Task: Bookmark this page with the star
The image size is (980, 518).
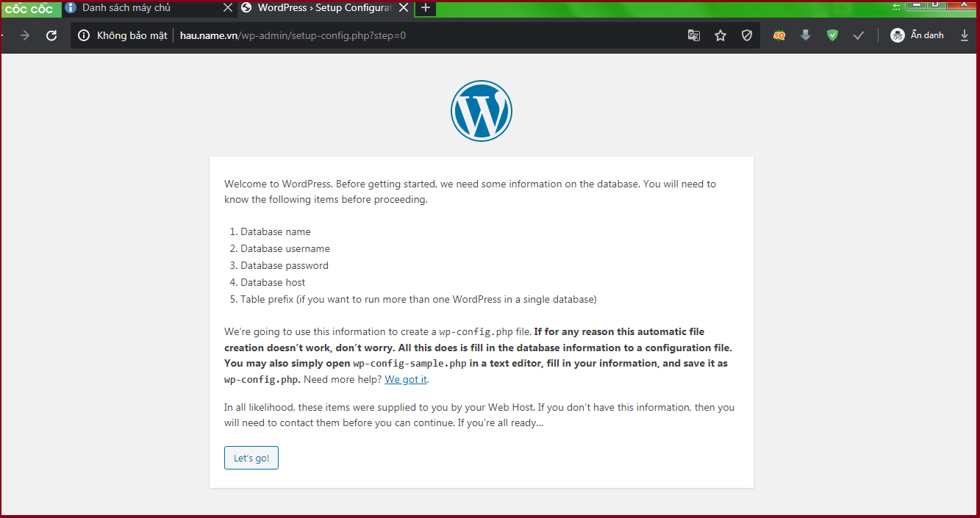Action: 720,35
